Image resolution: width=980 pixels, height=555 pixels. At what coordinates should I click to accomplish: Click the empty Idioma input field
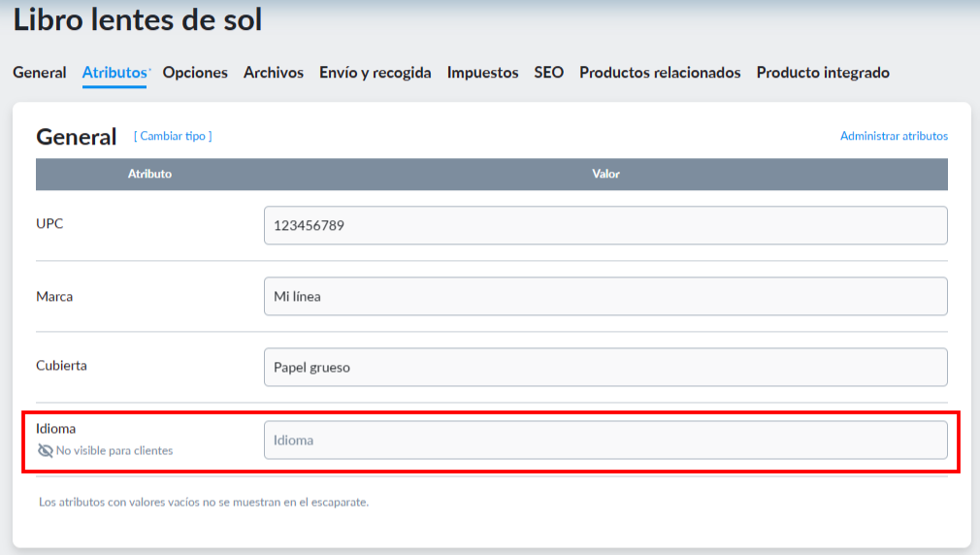tap(605, 440)
